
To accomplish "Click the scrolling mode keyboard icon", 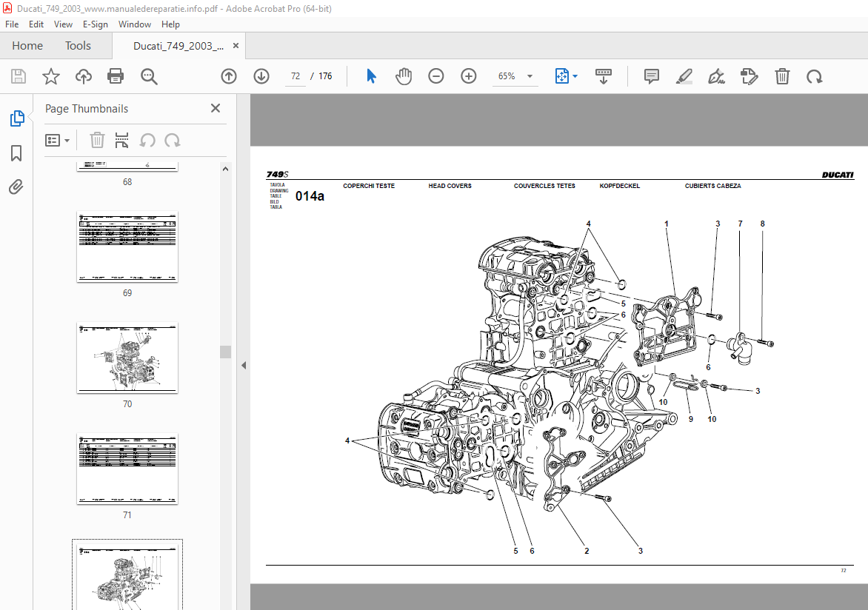I will [x=604, y=76].
